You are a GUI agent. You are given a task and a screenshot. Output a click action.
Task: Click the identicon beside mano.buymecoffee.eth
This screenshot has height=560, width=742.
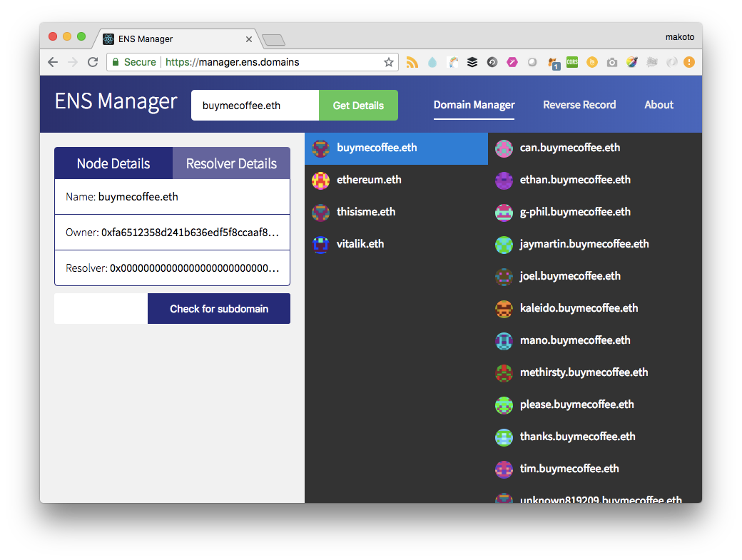504,341
